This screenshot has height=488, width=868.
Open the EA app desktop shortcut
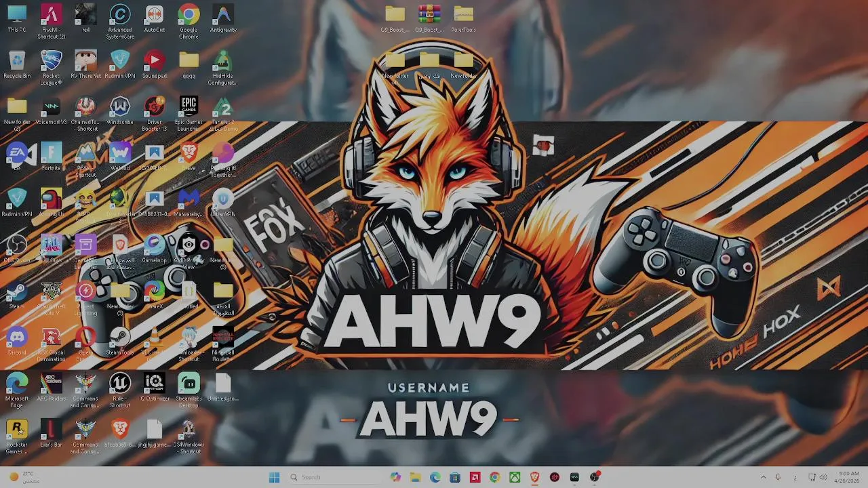pos(17,157)
